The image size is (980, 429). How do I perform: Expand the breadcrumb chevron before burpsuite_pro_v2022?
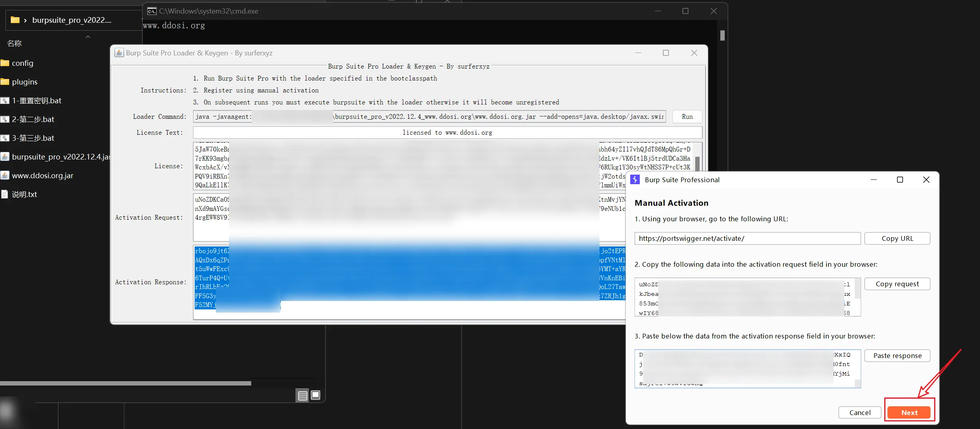pyautogui.click(x=26, y=20)
